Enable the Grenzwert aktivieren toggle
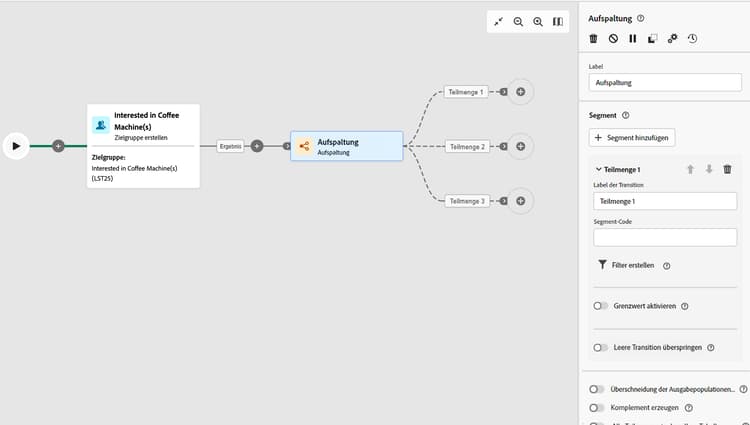This screenshot has height=425, width=750. pyautogui.click(x=600, y=306)
